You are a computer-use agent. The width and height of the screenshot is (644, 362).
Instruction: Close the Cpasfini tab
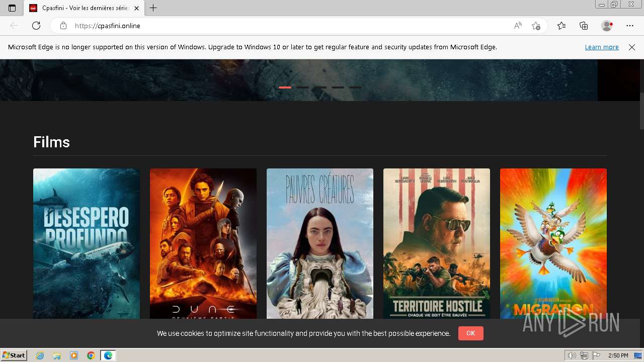coord(136,8)
